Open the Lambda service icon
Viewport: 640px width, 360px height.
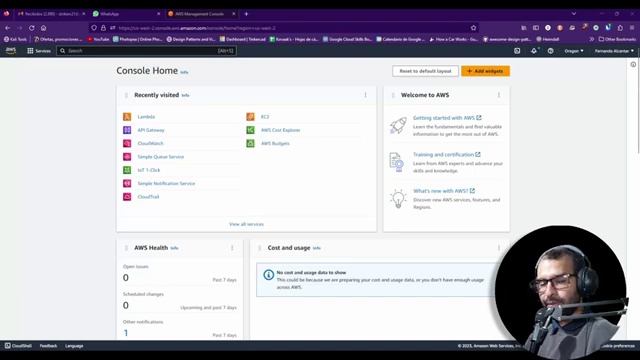point(127,117)
